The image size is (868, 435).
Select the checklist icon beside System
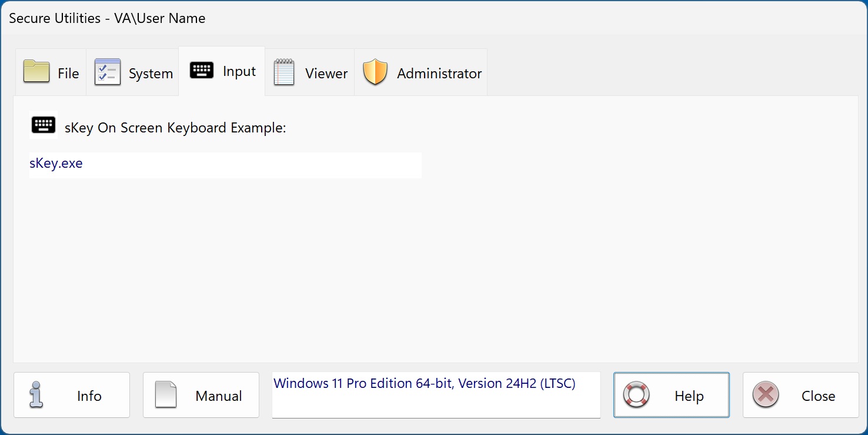coord(107,71)
